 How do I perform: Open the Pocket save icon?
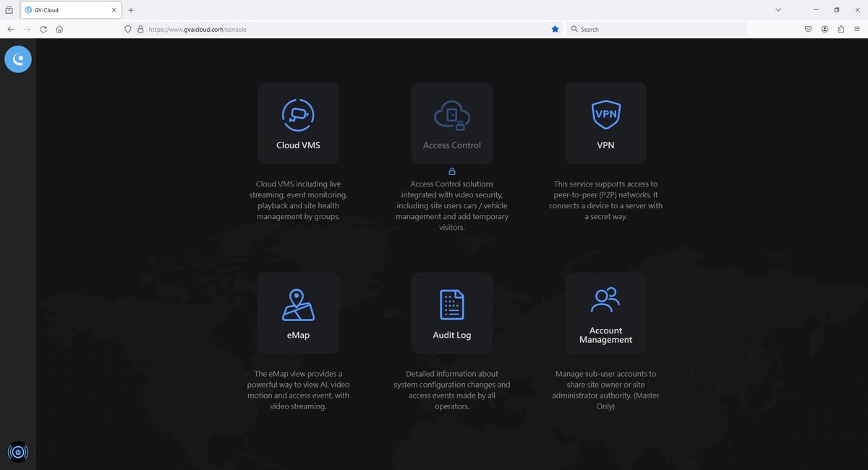[x=808, y=29]
